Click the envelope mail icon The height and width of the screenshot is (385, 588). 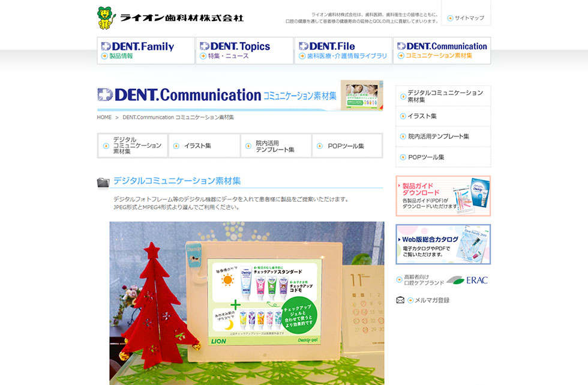tap(400, 300)
